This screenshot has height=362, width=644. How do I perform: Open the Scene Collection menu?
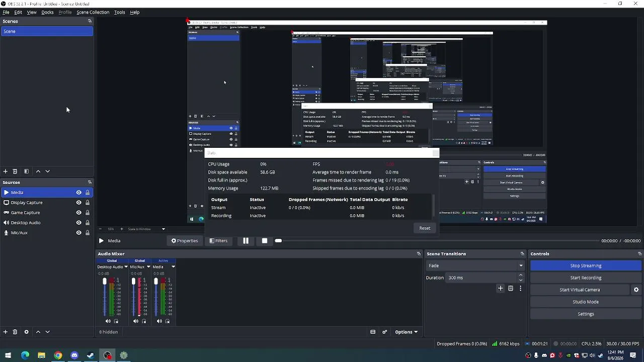[93, 12]
